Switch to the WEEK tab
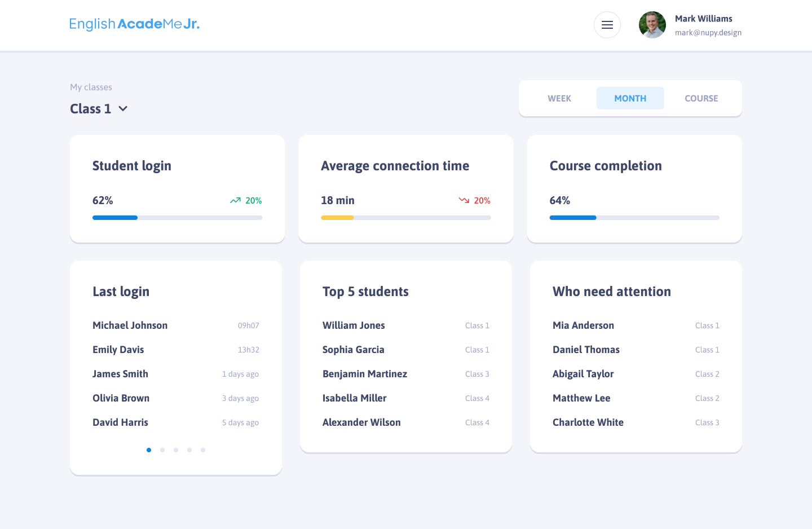Viewport: 812px width, 529px height. pyautogui.click(x=559, y=99)
